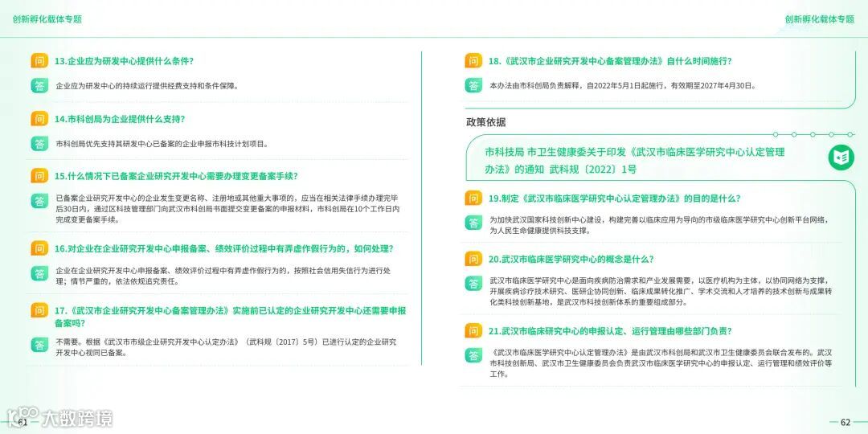Viewport: 868px width, 434px height.
Task: Click the answer starting 已备案企业研究开发中心的企业发生变更
Action: click(x=227, y=208)
